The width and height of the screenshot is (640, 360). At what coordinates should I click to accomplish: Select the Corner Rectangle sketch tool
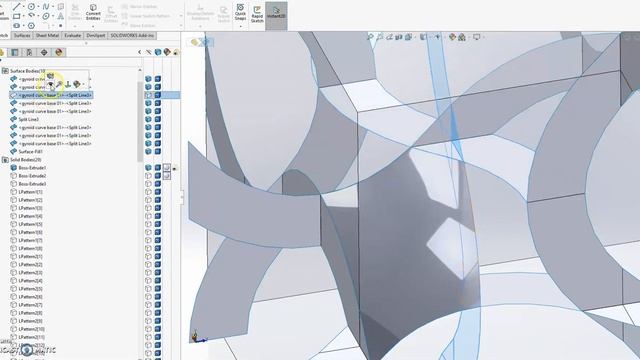point(16,16)
